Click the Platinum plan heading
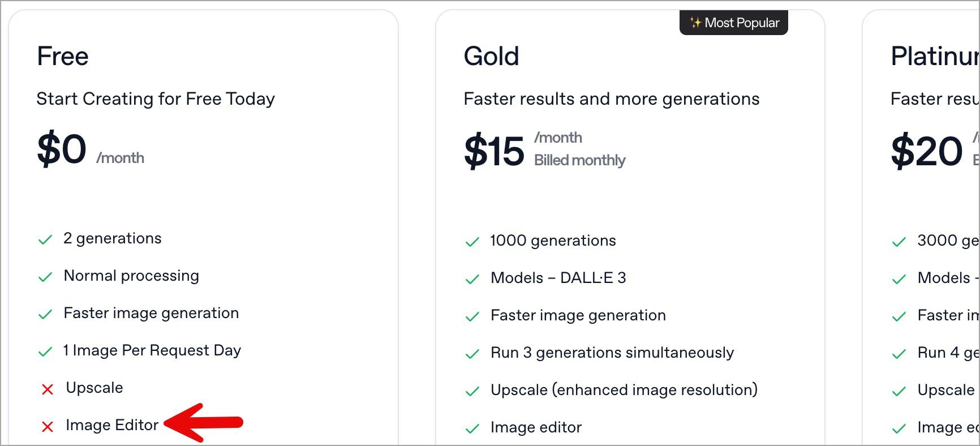 click(x=935, y=57)
